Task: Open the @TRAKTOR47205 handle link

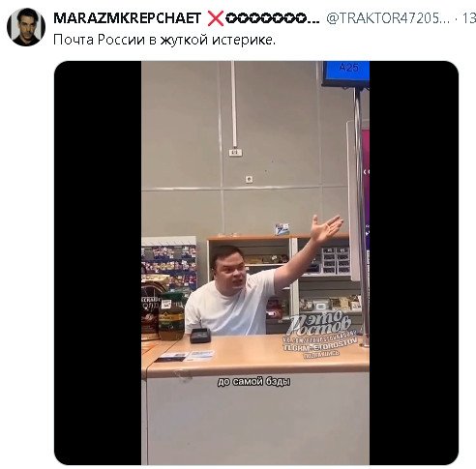Action: pos(388,18)
